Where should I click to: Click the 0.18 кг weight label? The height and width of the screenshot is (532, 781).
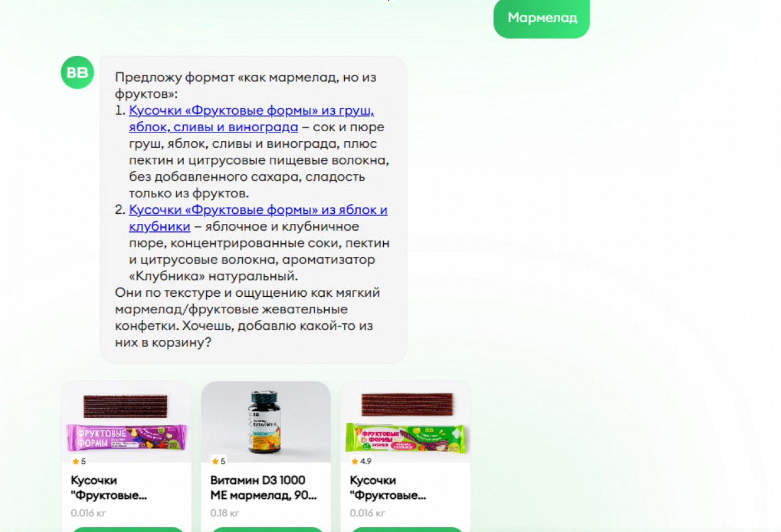[225, 513]
